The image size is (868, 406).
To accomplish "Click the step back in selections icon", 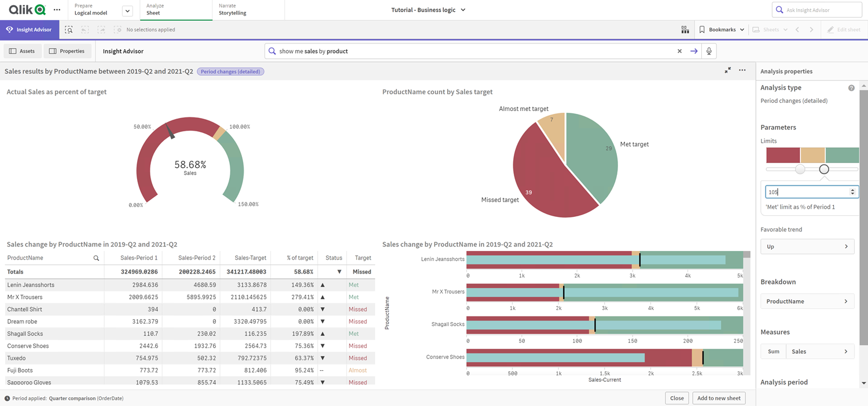I will coord(85,29).
